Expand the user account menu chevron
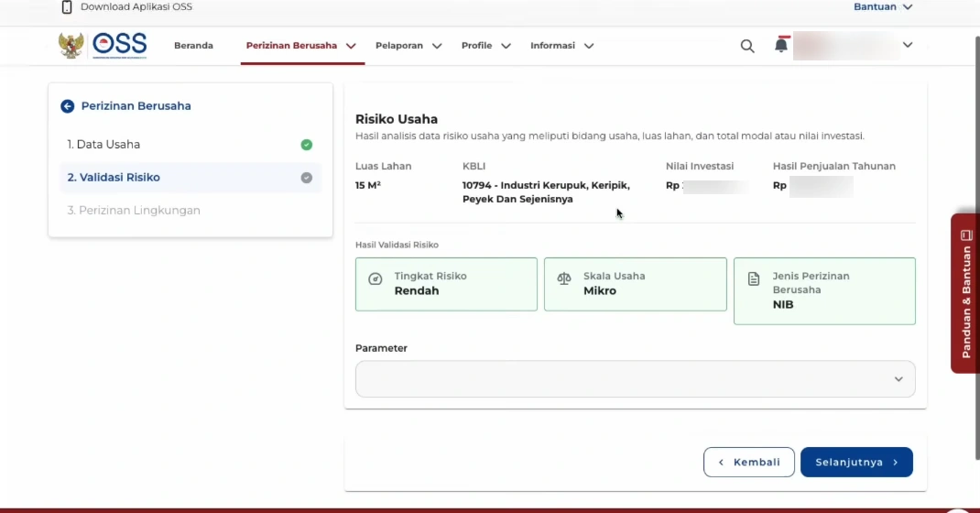The width and height of the screenshot is (980, 513). pyautogui.click(x=908, y=45)
